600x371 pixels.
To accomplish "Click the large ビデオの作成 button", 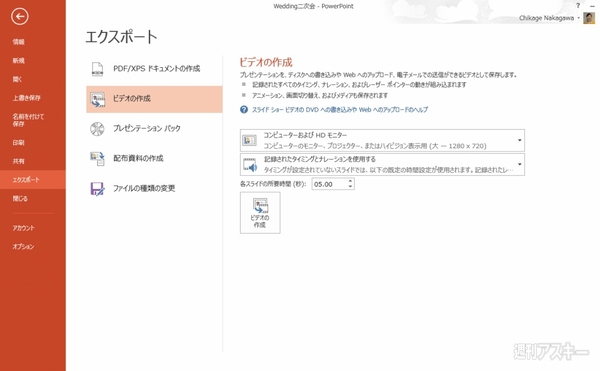I will (260, 213).
